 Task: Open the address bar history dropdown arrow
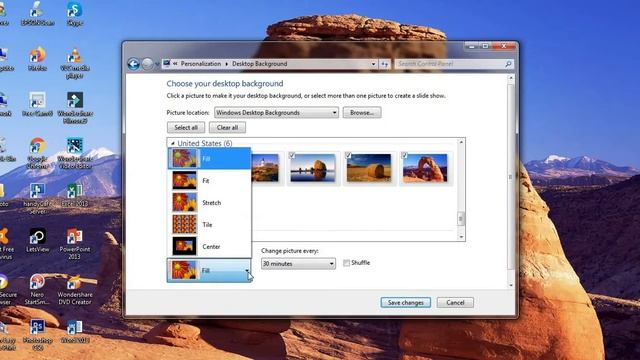tap(373, 64)
